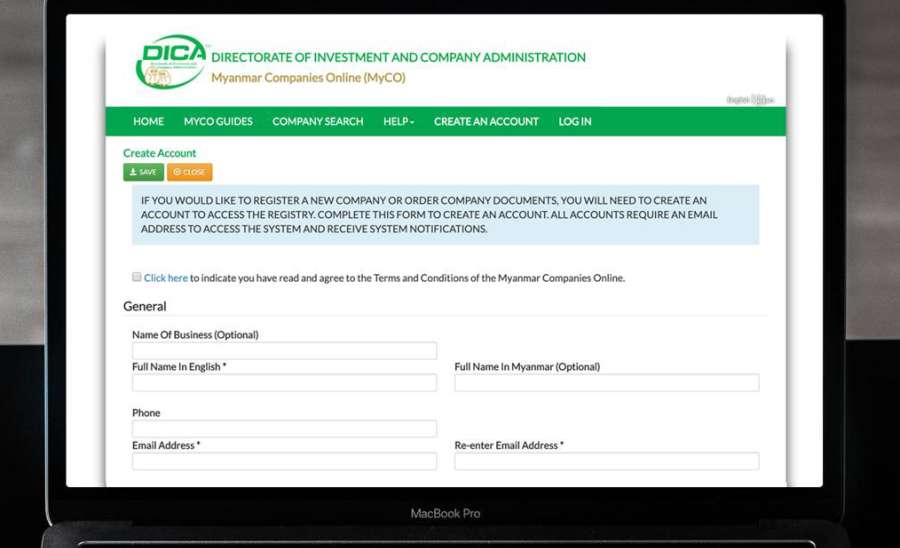Click the Re-enter Email Address field

(x=606, y=461)
